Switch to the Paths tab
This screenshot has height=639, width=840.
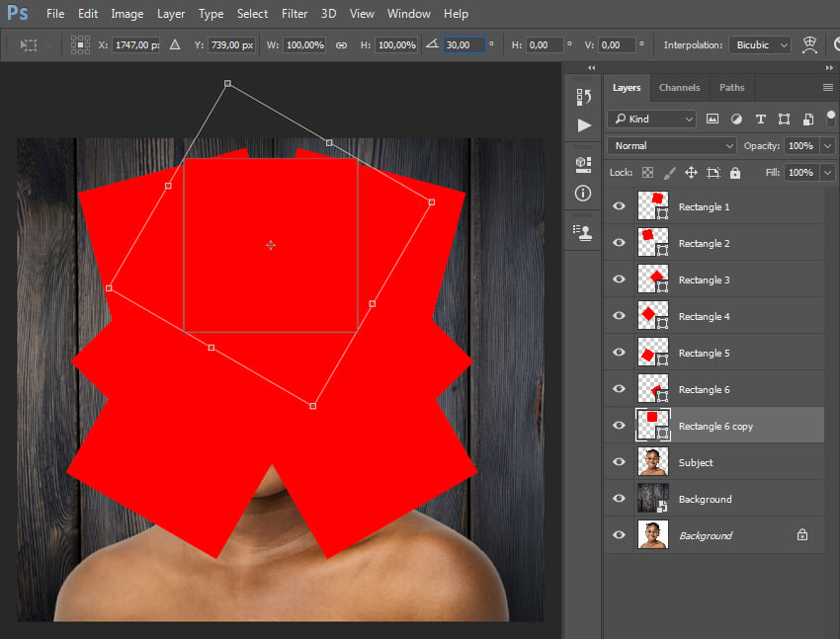[731, 87]
